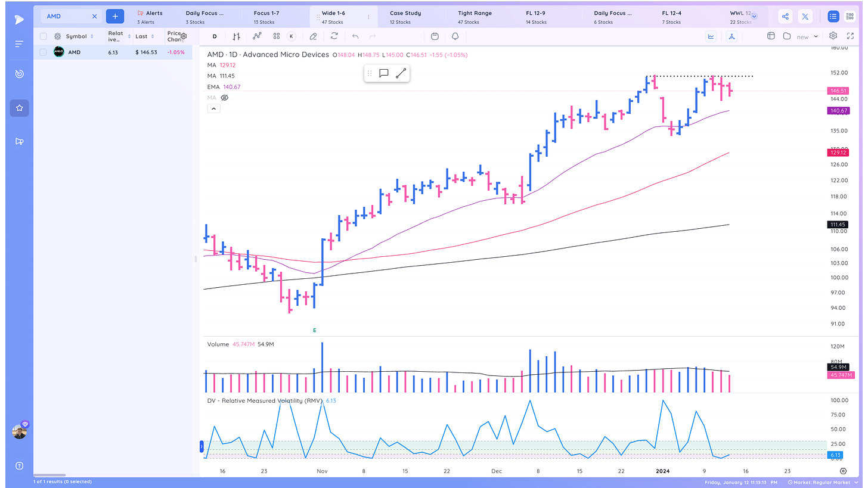Click the $ 146.53 last price cell

[x=146, y=52]
